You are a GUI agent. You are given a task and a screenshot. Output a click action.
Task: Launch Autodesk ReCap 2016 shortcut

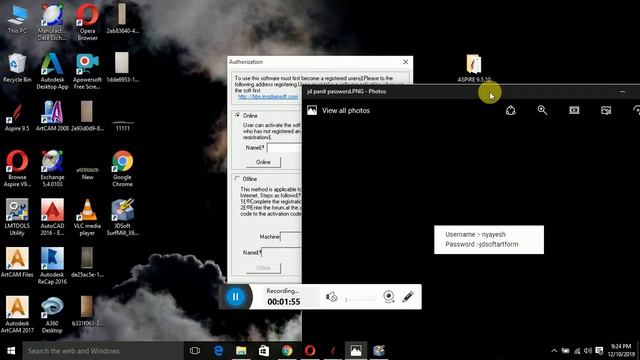pyautogui.click(x=52, y=265)
